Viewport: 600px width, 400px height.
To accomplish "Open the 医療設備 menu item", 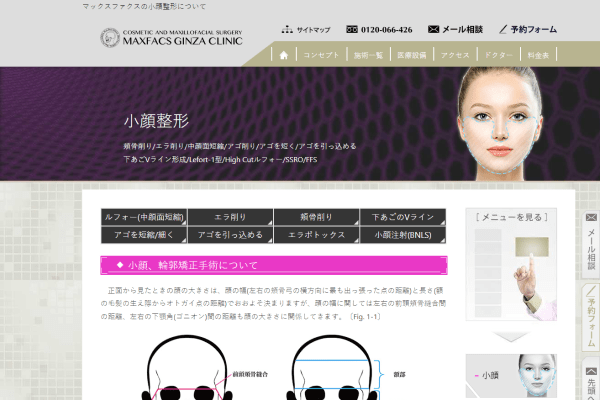I will [x=411, y=55].
